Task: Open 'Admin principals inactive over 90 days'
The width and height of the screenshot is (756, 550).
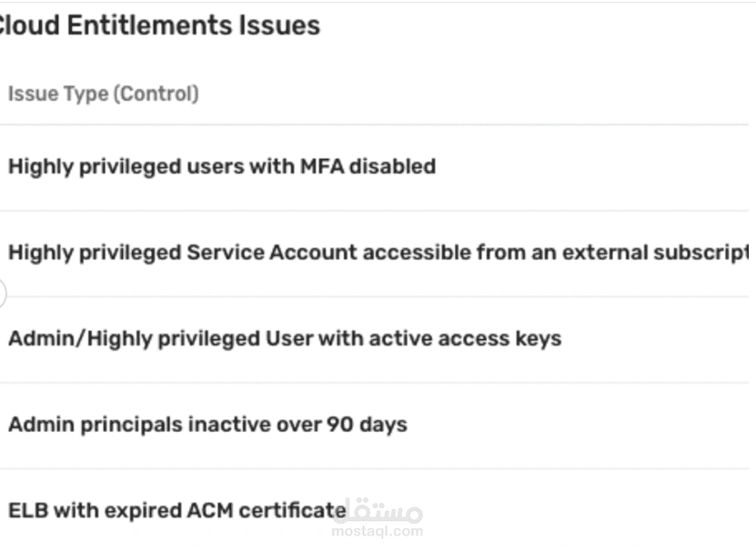Action: [207, 425]
